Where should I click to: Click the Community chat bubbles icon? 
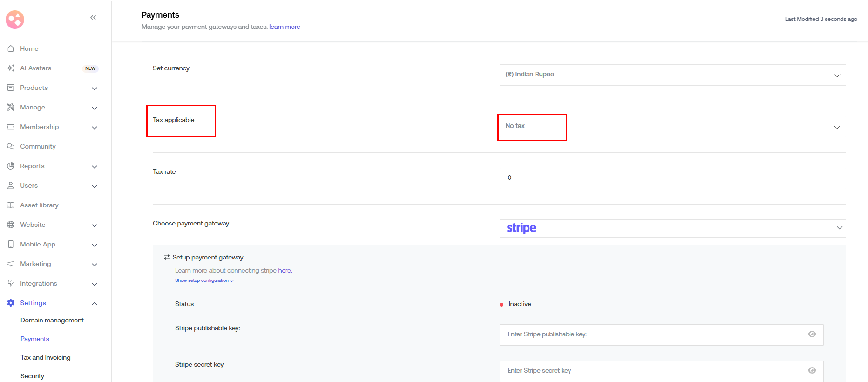[11, 146]
